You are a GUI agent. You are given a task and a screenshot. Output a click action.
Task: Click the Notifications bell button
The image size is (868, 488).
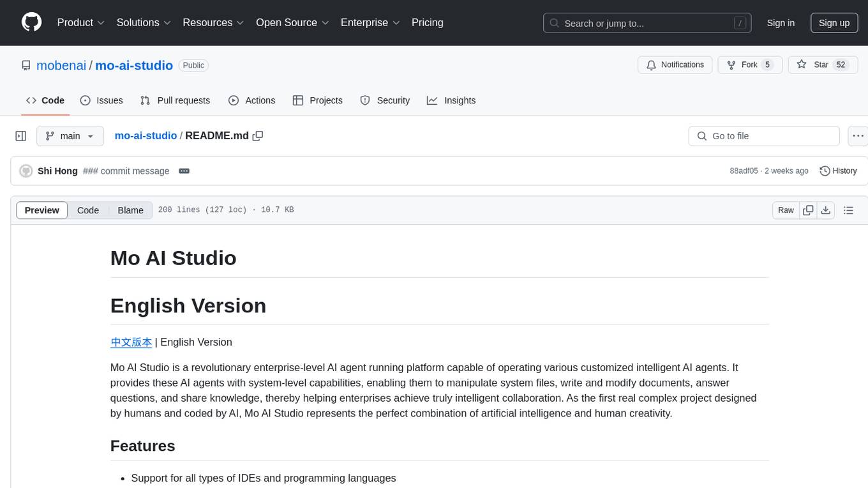pos(675,65)
